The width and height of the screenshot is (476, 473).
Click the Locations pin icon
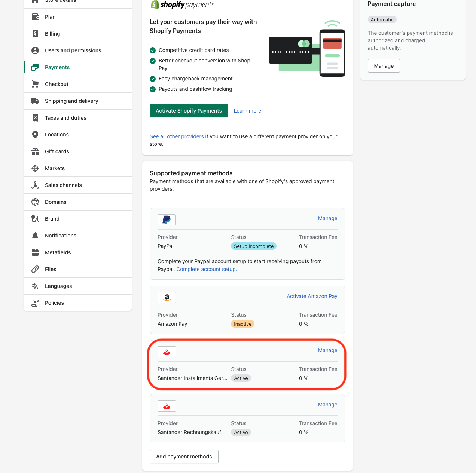pyautogui.click(x=35, y=135)
